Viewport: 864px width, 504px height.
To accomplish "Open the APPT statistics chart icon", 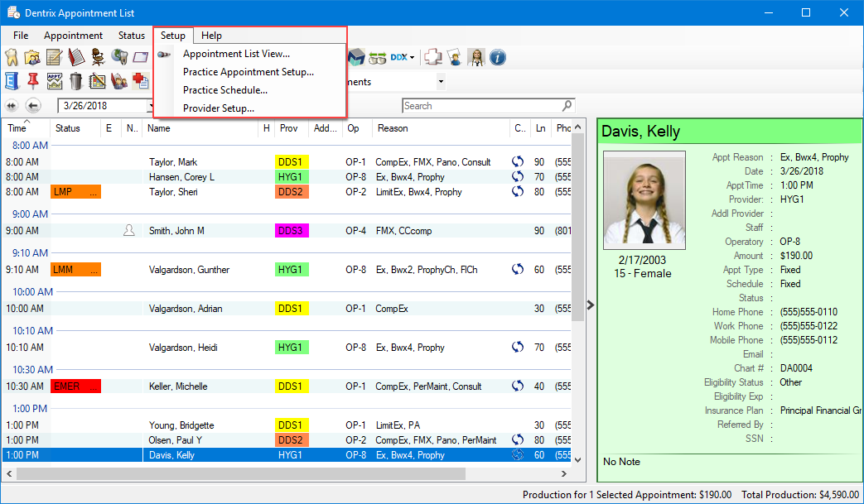I will tap(54, 81).
